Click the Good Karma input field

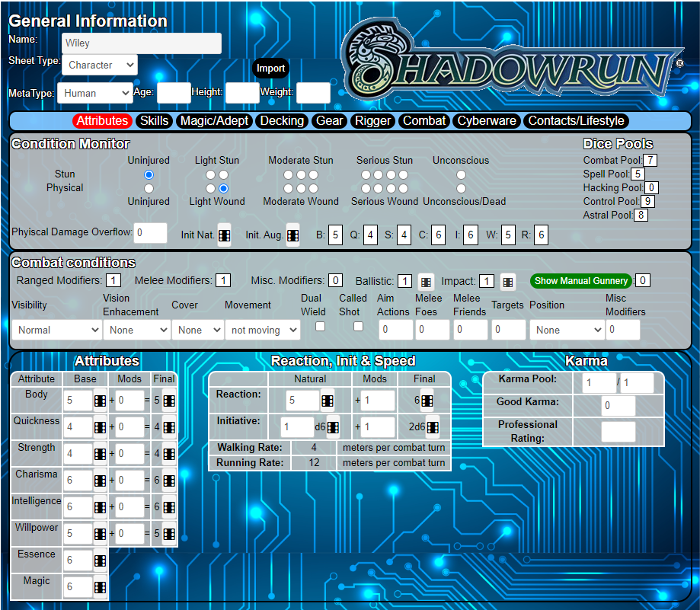tap(618, 406)
